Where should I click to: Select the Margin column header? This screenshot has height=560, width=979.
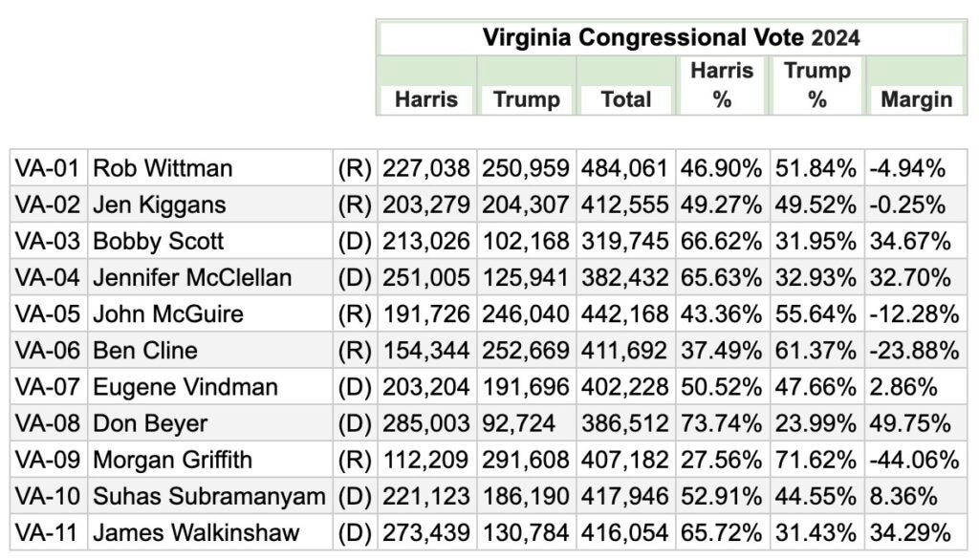point(916,99)
